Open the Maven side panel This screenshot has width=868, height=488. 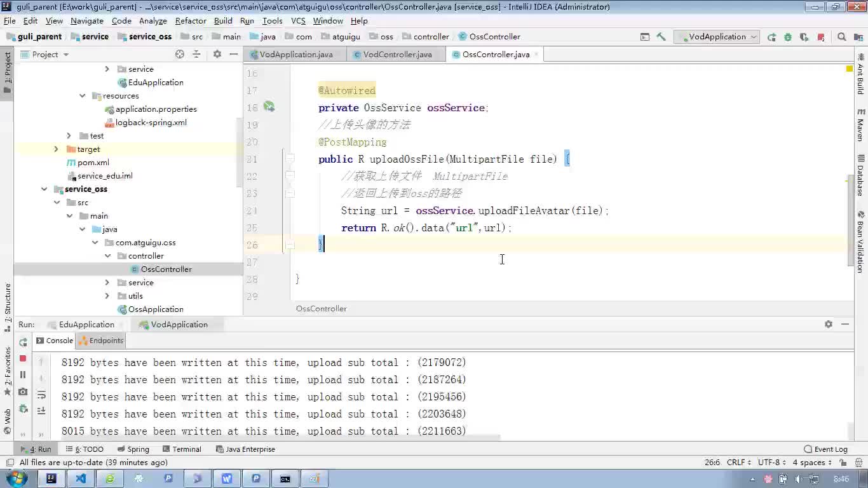(861, 125)
